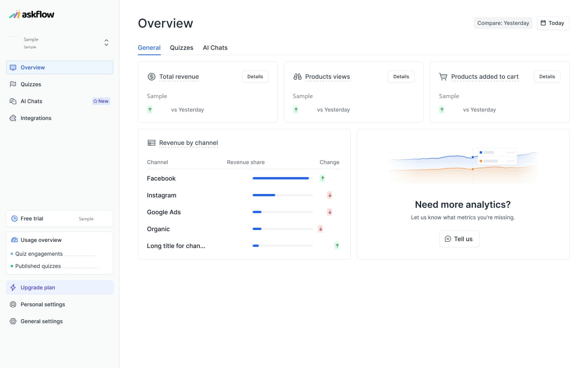This screenshot has height=368, width=588.
Task: Click the Upgrade plan button
Action: point(60,287)
